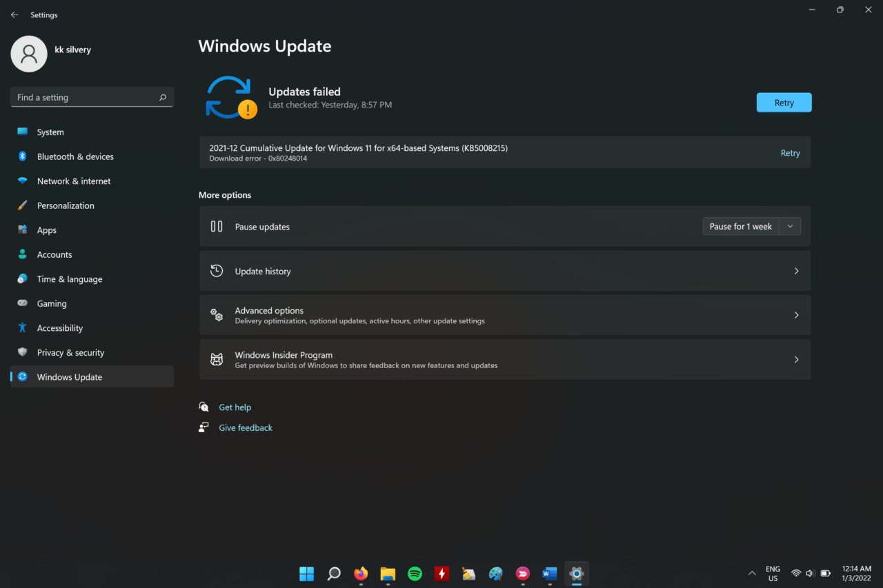Select Accounts in the sidebar
Image resolution: width=883 pixels, height=588 pixels.
tap(92, 254)
